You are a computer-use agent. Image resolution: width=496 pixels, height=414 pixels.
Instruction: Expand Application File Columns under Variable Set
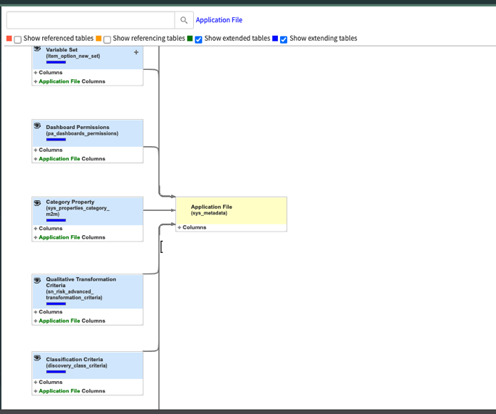pyautogui.click(x=69, y=81)
